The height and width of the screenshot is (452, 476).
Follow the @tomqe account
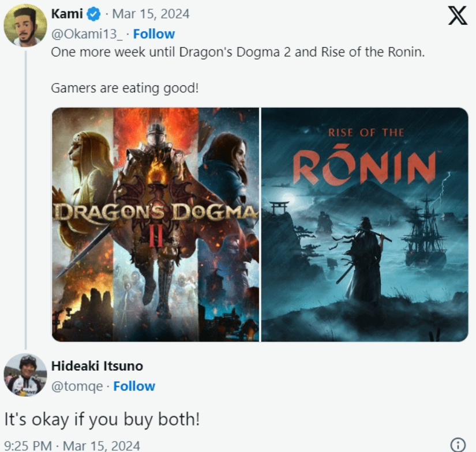(134, 386)
